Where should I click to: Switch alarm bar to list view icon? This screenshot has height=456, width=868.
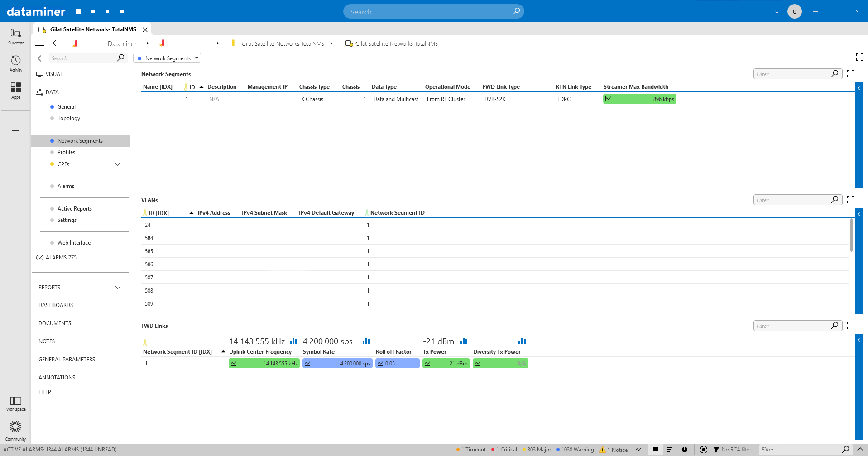[x=655, y=450]
